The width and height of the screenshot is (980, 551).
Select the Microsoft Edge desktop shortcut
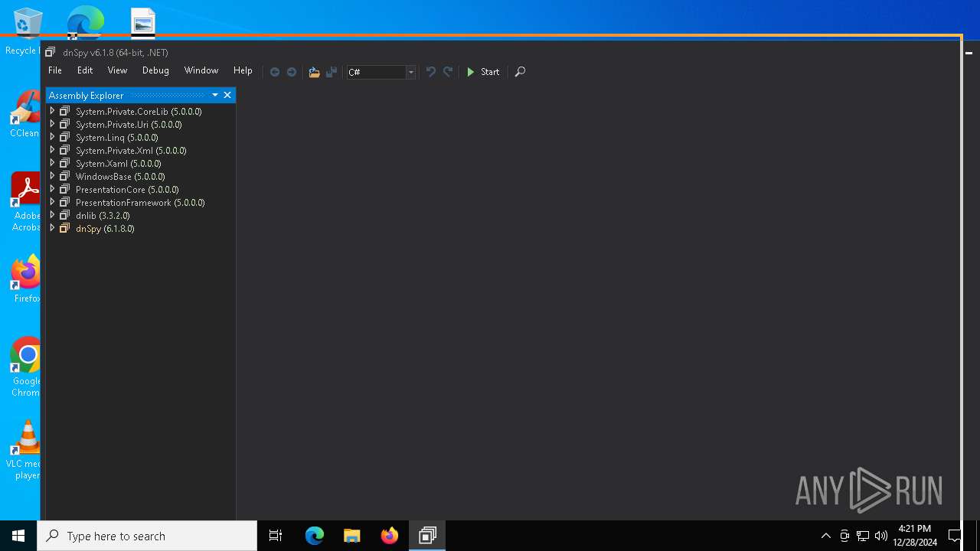(85, 22)
